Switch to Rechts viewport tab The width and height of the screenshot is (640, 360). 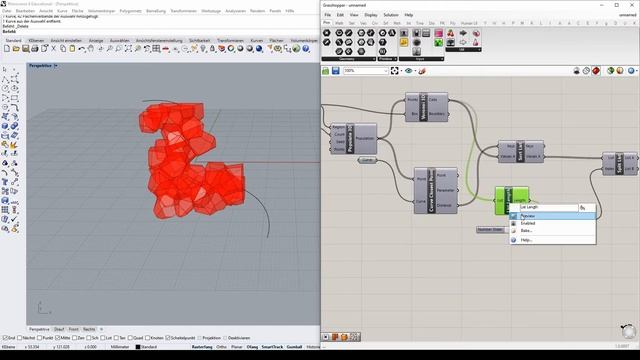(x=89, y=329)
